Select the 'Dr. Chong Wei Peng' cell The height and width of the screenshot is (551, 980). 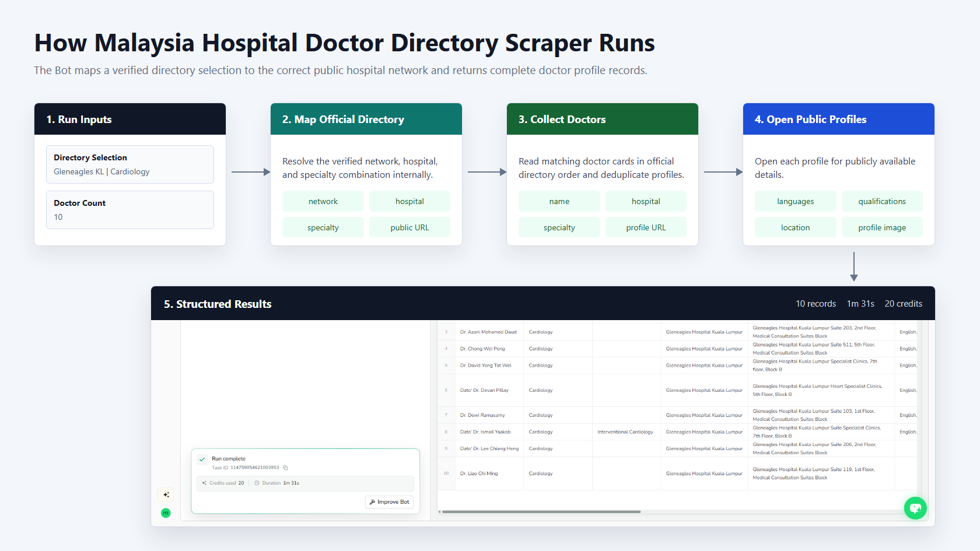click(x=488, y=349)
